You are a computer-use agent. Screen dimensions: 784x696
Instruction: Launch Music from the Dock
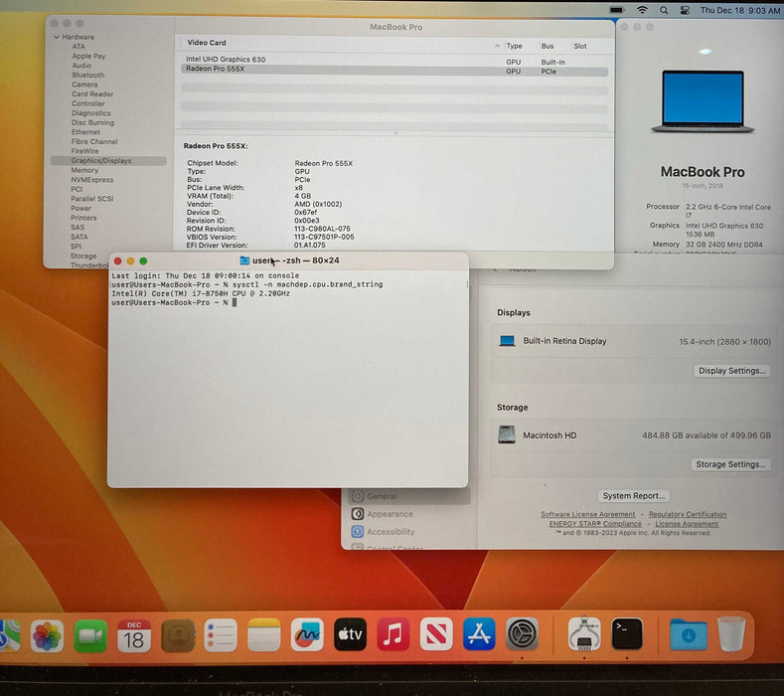point(393,634)
